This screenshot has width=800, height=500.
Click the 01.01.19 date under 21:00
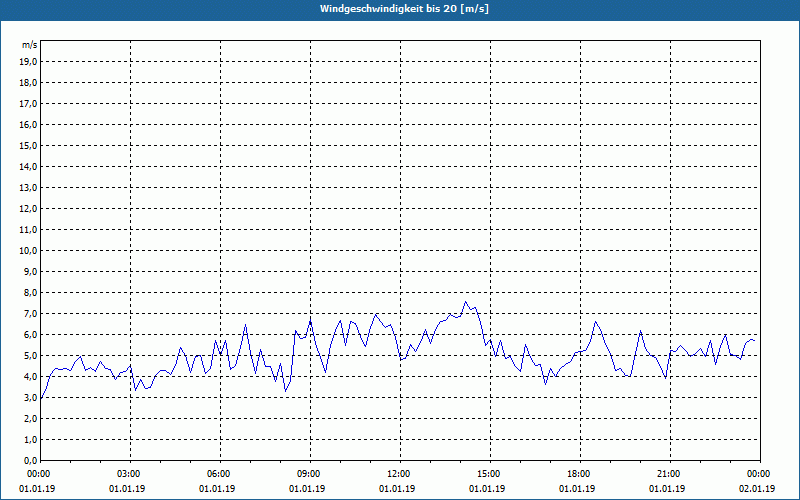tap(667, 489)
